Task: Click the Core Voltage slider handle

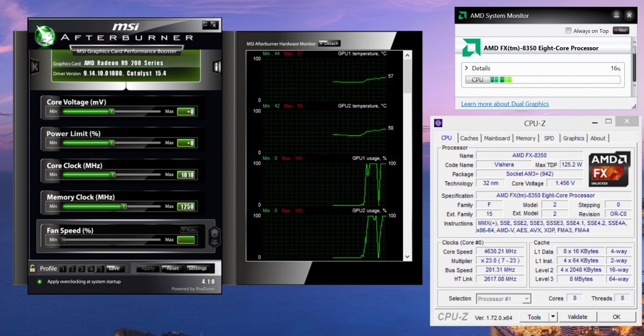Action: [x=112, y=112]
